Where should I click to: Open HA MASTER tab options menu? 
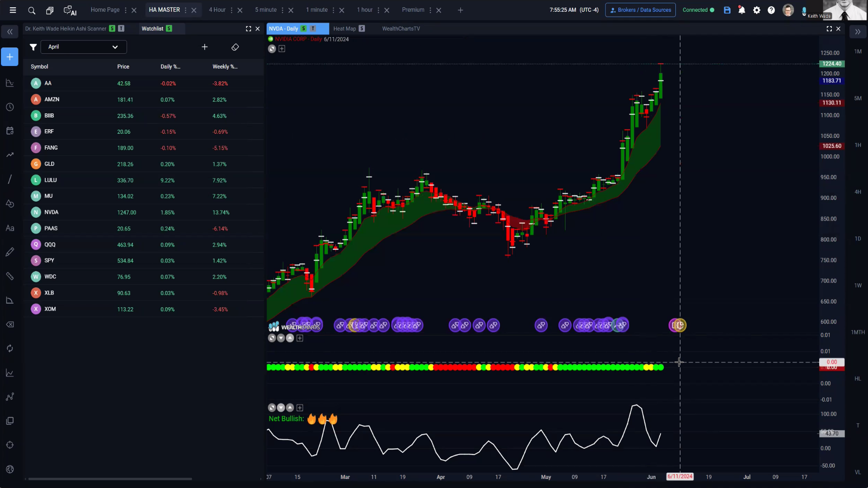185,10
